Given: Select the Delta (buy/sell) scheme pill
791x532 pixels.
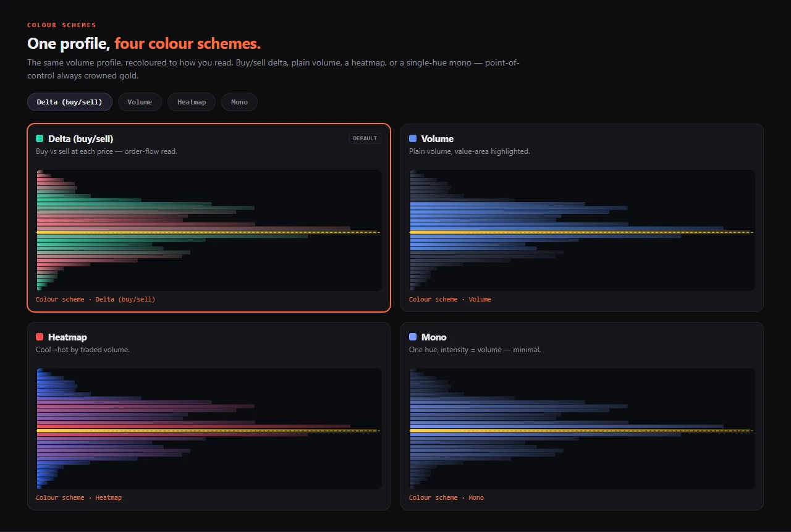Looking at the screenshot, I should [69, 102].
